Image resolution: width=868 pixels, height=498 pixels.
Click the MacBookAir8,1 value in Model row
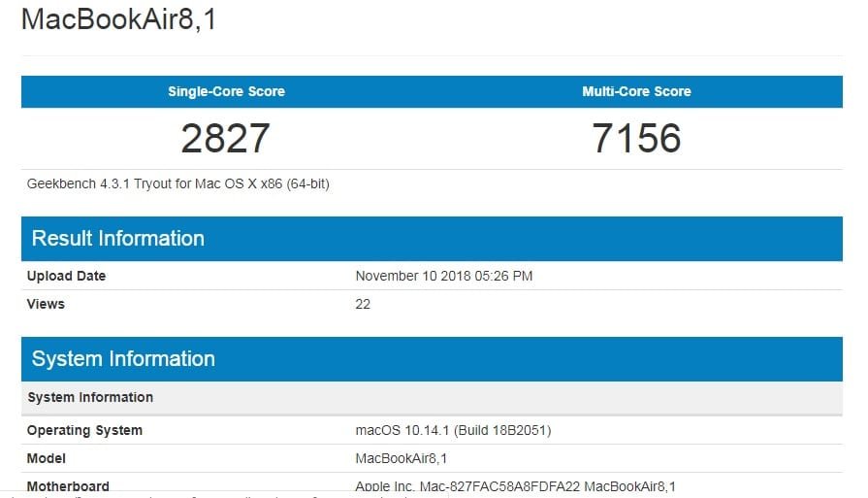(402, 458)
